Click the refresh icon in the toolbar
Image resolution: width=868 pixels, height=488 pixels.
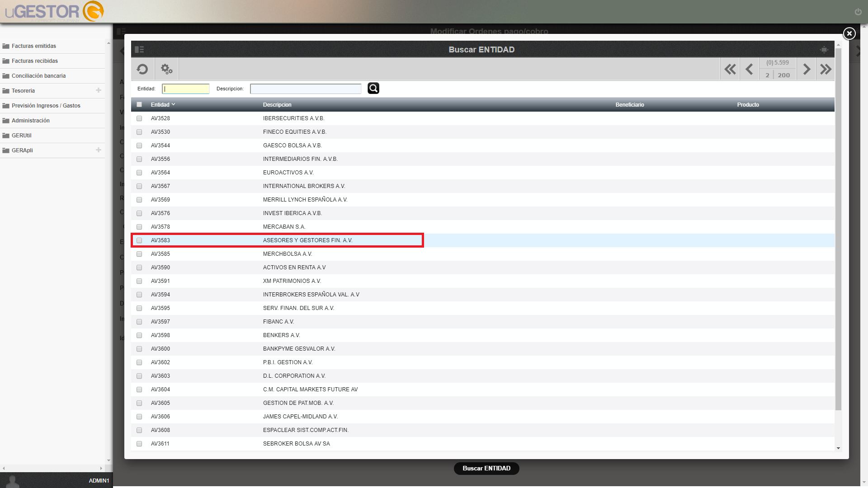pyautogui.click(x=142, y=69)
